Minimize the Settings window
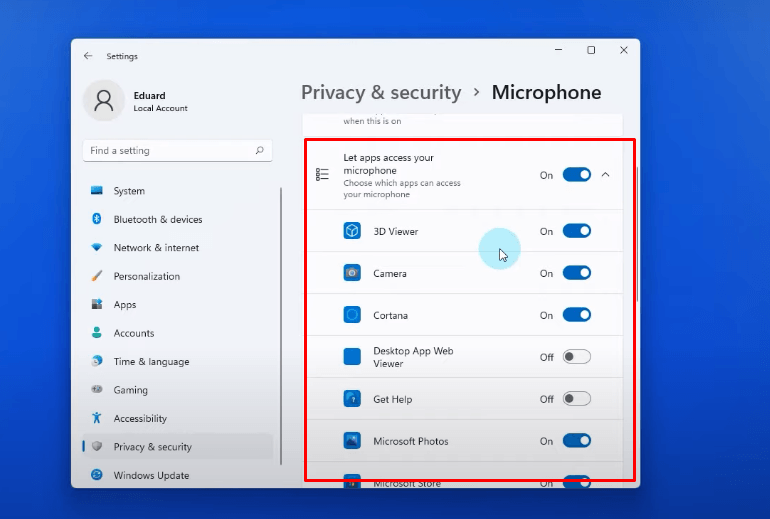Screen dimensions: 770x519 click(x=559, y=50)
